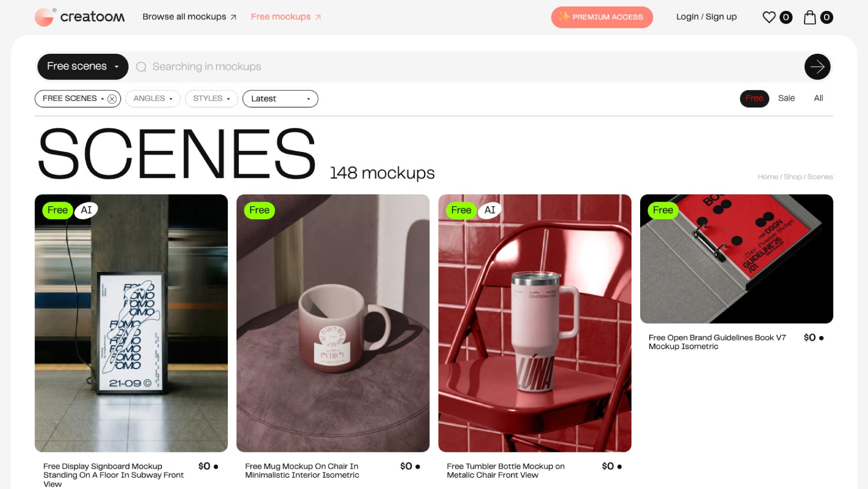
Task: Click the AI badge on signboard mockup
Action: (x=86, y=210)
